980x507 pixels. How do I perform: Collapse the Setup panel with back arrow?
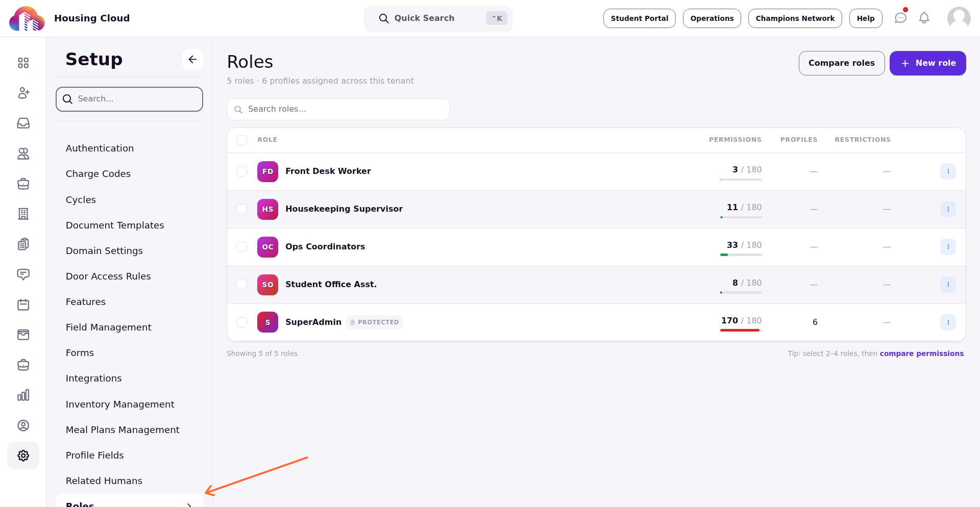(192, 59)
